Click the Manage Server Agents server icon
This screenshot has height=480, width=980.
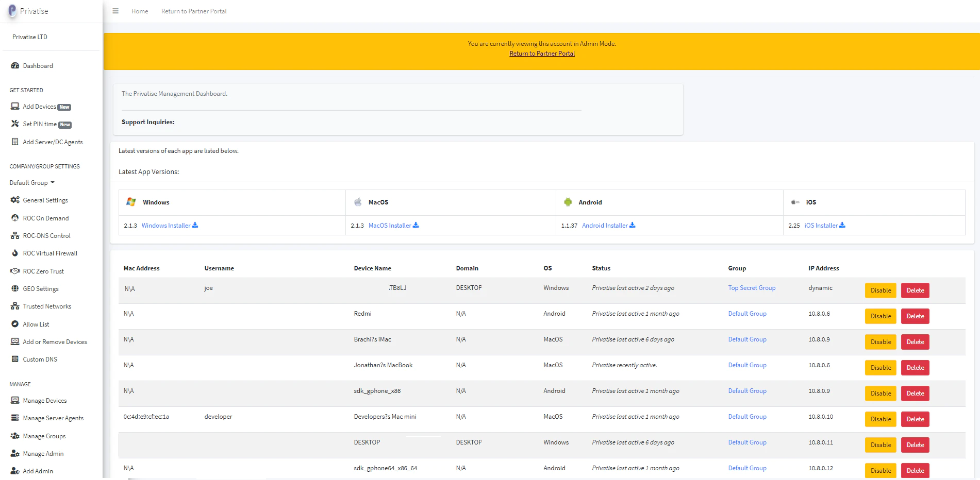pyautogui.click(x=15, y=418)
